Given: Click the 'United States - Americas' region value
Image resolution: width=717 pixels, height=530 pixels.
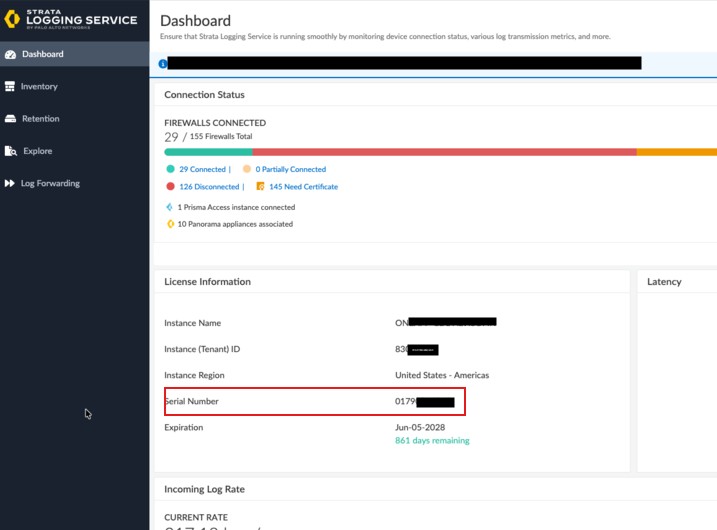Looking at the screenshot, I should tap(442, 375).
